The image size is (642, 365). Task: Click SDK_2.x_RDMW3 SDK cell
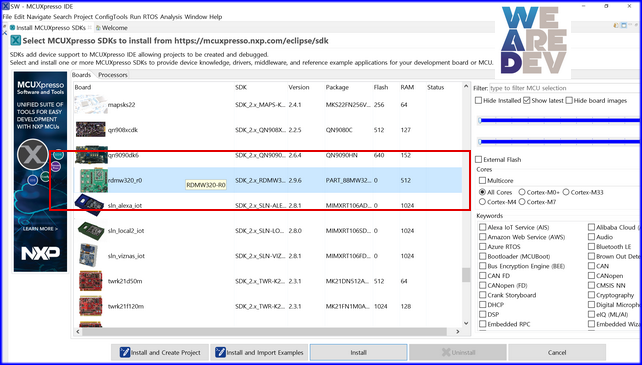[x=260, y=180]
